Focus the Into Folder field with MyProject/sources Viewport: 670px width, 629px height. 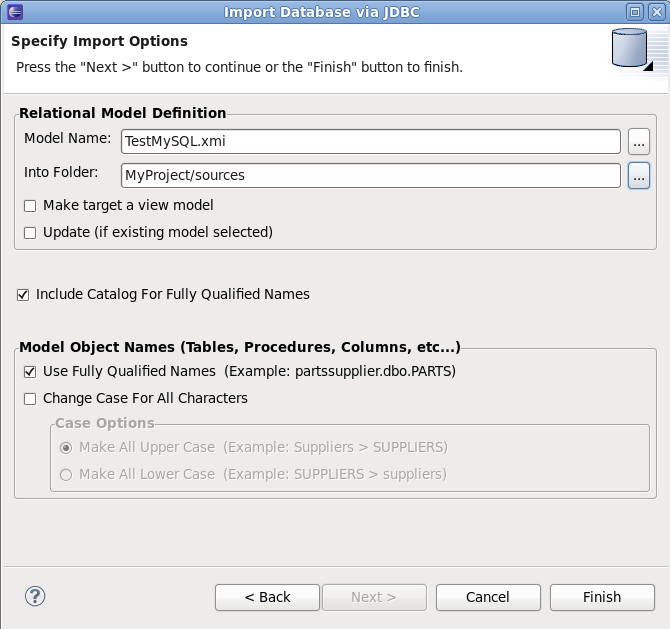pos(370,175)
